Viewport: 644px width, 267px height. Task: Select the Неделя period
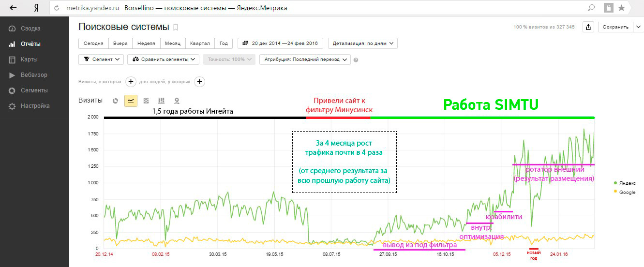click(x=146, y=43)
